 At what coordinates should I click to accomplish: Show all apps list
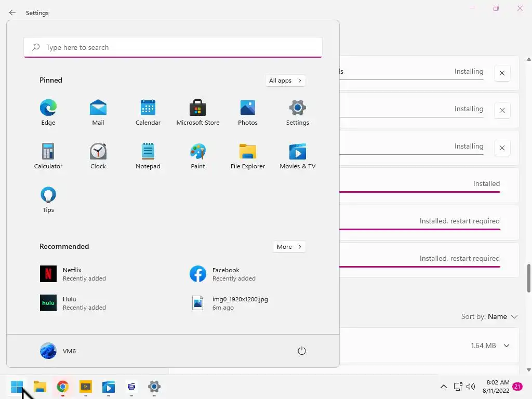point(285,81)
